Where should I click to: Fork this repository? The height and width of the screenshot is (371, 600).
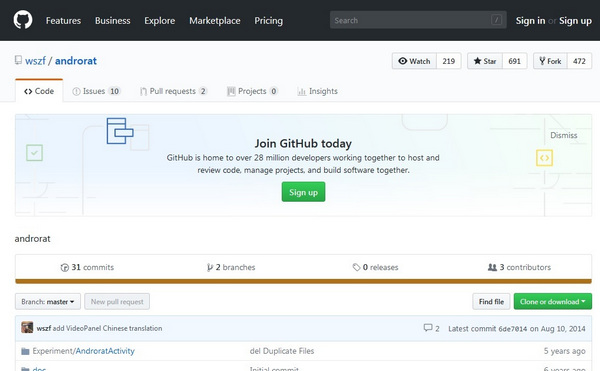tap(550, 61)
